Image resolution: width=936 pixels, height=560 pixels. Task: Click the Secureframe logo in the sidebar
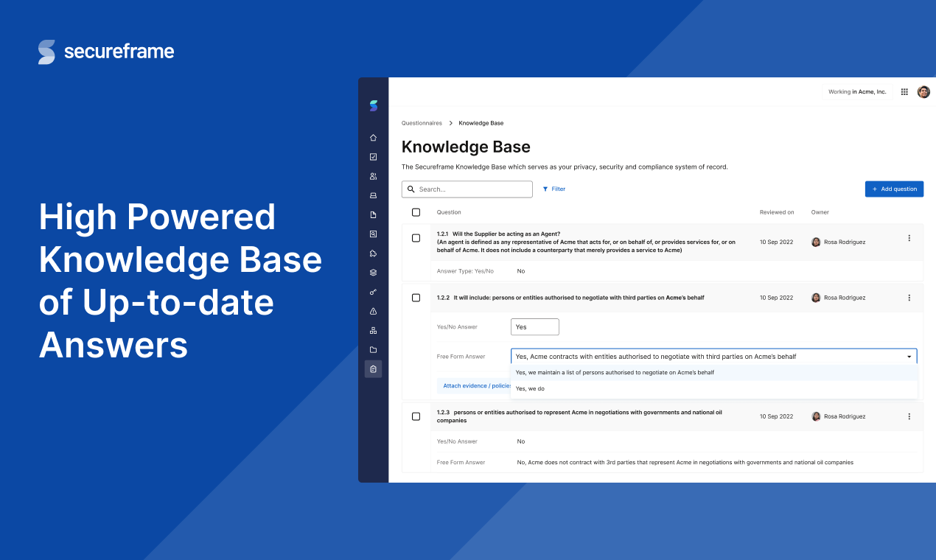click(x=374, y=105)
